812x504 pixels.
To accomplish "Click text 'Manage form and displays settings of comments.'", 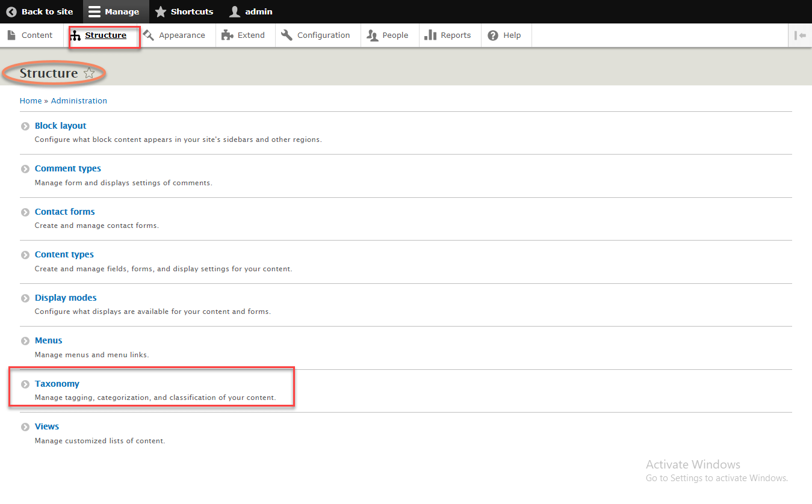I will 123,183.
